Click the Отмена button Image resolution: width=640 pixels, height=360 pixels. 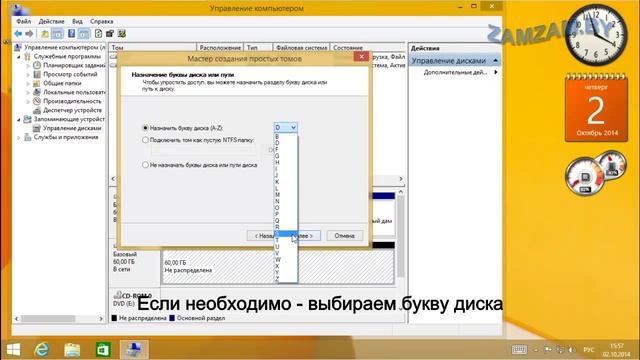[344, 236]
